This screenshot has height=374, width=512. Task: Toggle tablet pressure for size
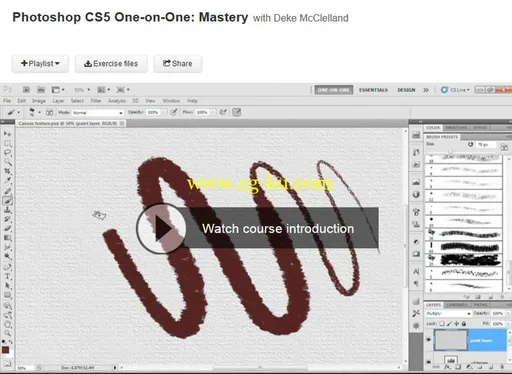click(237, 112)
